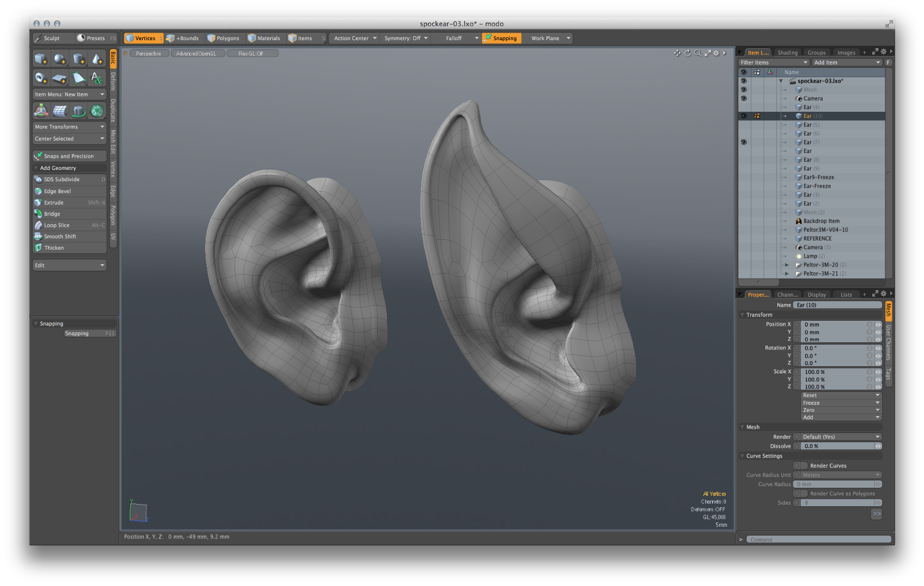Add a cylinder primitive
Image resolution: width=924 pixels, height=586 pixels.
[x=79, y=59]
